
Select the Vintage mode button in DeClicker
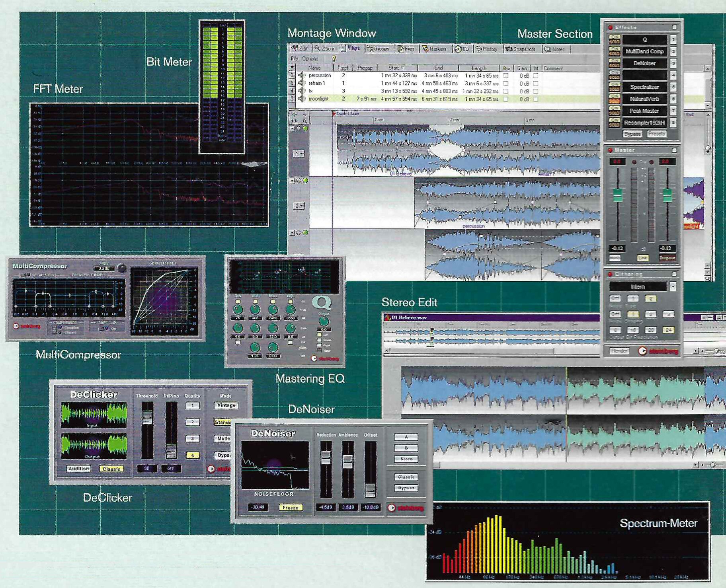pos(226,405)
